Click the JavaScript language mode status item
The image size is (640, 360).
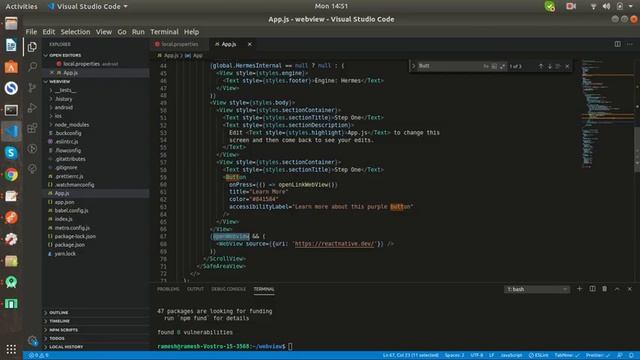511,356
